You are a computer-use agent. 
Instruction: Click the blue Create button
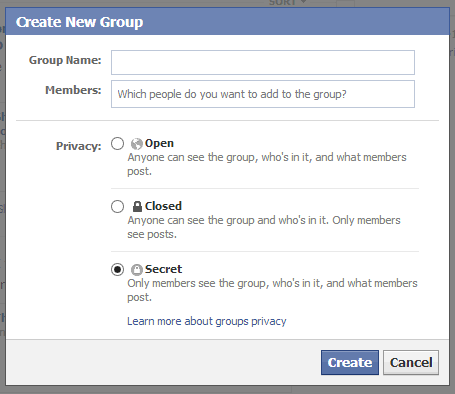coord(350,362)
